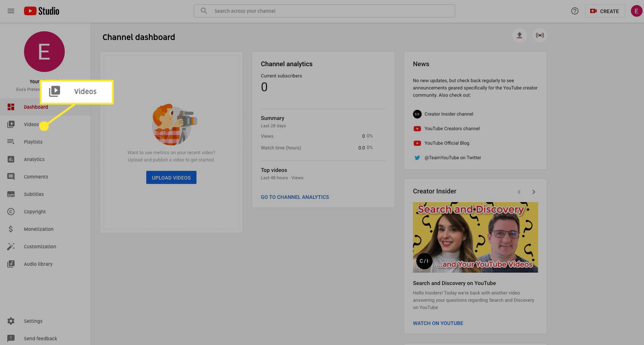
Task: Open Copyright in the sidebar
Action: [x=45, y=212]
